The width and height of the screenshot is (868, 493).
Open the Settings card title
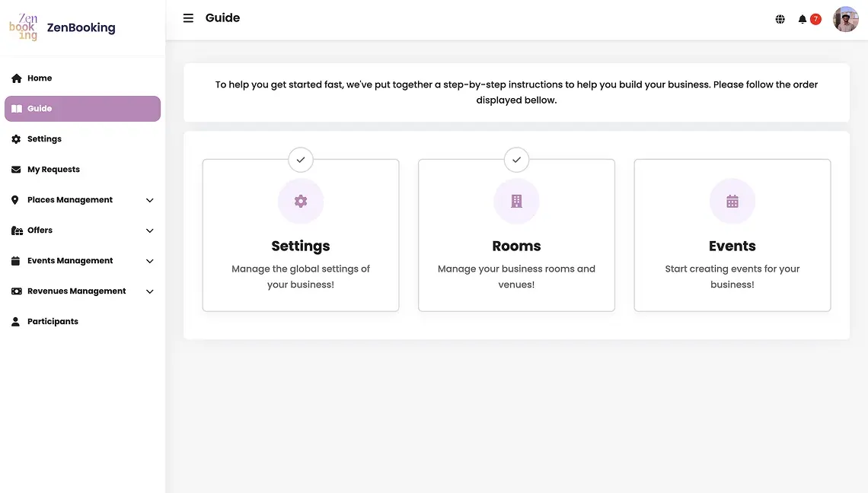(301, 246)
